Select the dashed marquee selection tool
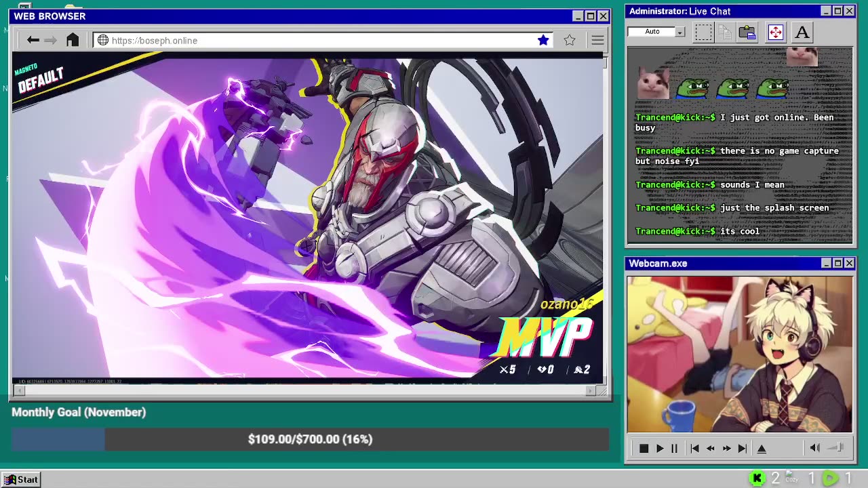Viewport: 868px width, 488px height. point(703,32)
